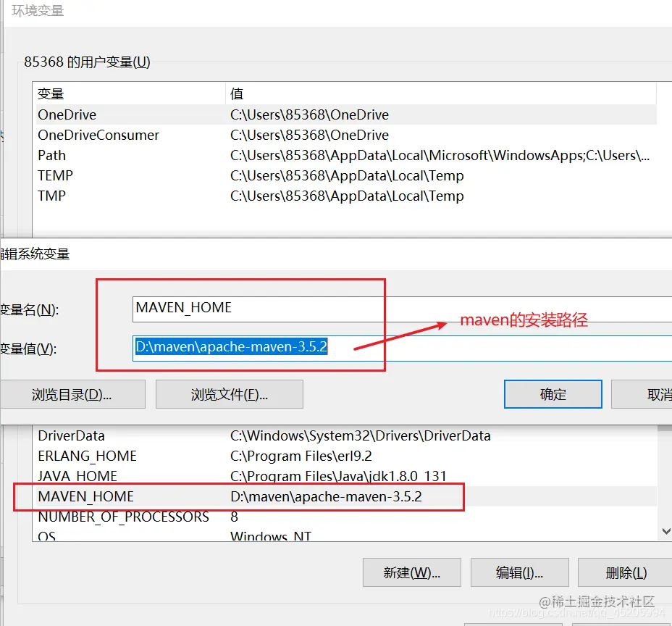Click the Windows_NT value of OS
The width and height of the screenshot is (672, 626).
[x=271, y=535]
